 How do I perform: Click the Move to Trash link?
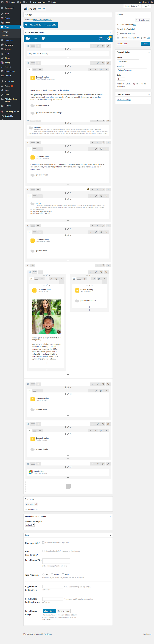point(122,43)
